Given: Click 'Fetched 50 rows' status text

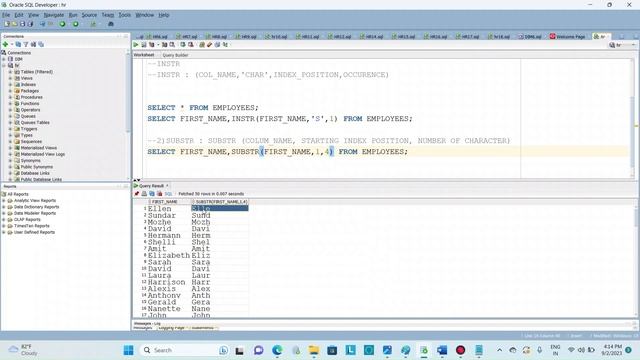Looking at the screenshot, I should [x=211, y=194].
